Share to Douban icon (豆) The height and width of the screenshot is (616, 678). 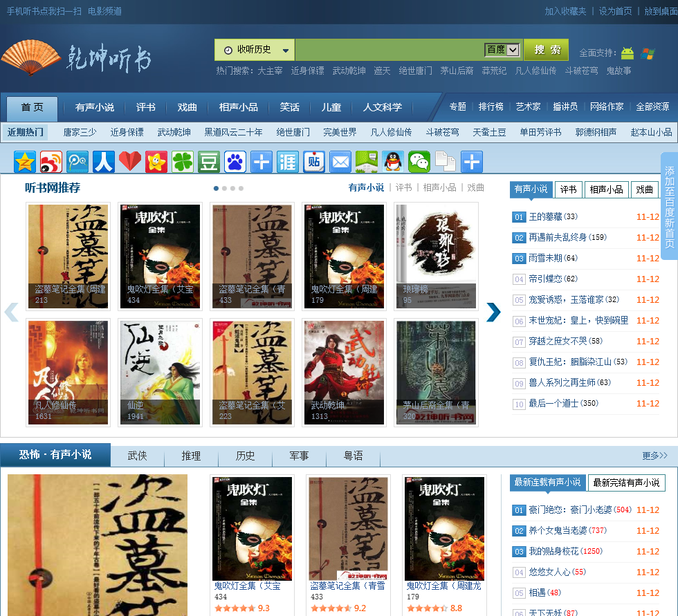point(209,162)
